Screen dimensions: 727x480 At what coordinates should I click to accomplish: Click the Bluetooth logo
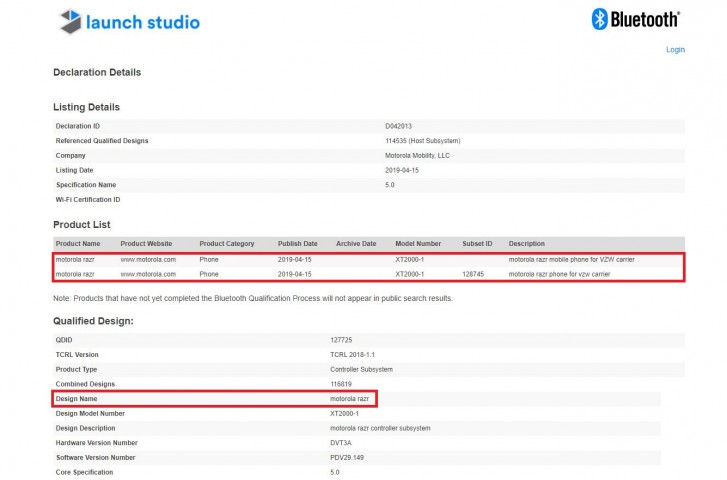(x=635, y=19)
